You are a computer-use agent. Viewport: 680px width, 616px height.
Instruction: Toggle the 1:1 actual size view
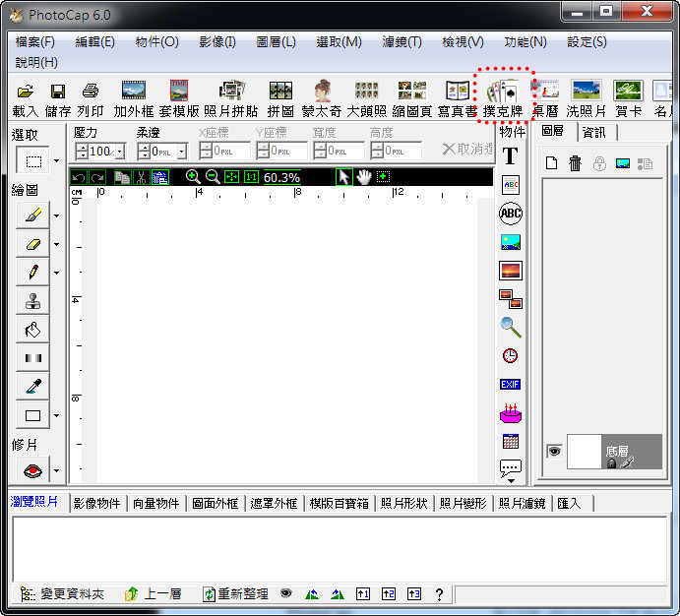pyautogui.click(x=251, y=177)
